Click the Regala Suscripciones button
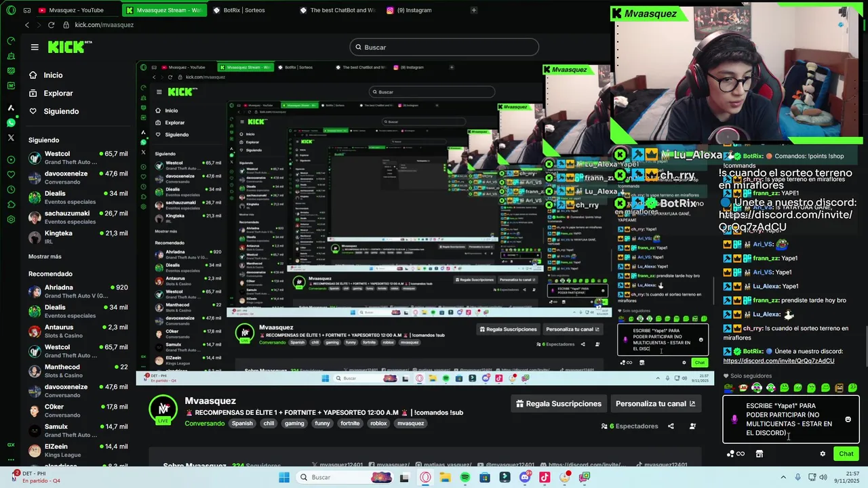 pyautogui.click(x=559, y=404)
